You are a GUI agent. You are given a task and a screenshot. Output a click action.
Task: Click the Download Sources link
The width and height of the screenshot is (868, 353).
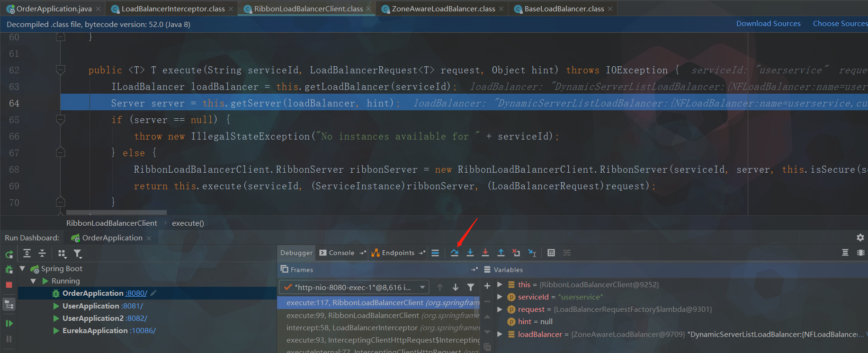(768, 24)
